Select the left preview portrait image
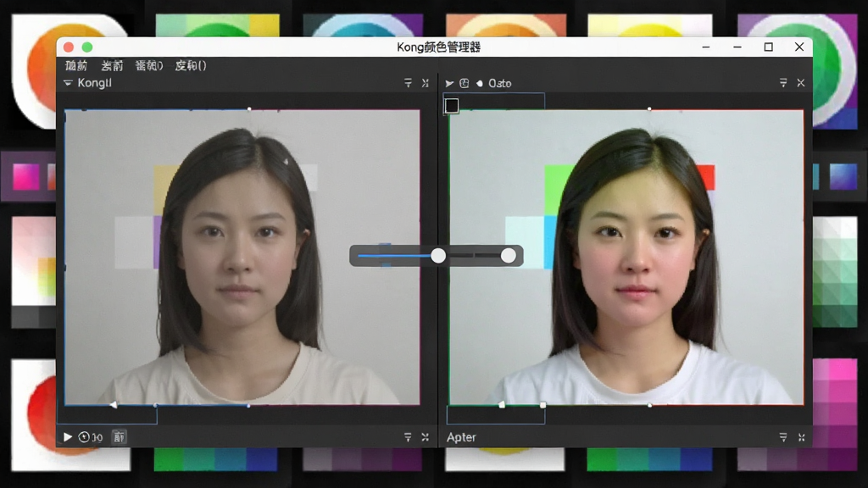 click(242, 258)
